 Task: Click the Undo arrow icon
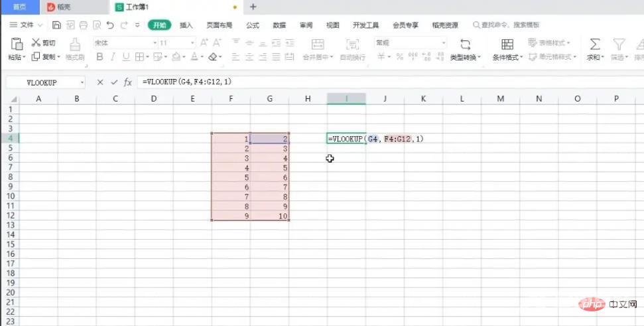pyautogui.click(x=110, y=25)
